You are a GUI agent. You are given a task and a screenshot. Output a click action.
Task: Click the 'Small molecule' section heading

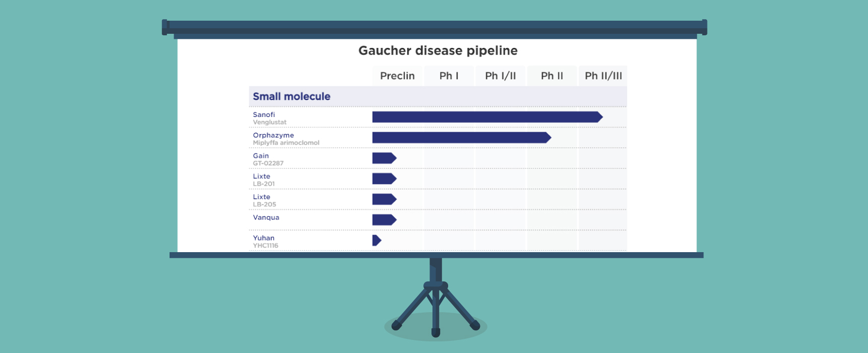(291, 96)
